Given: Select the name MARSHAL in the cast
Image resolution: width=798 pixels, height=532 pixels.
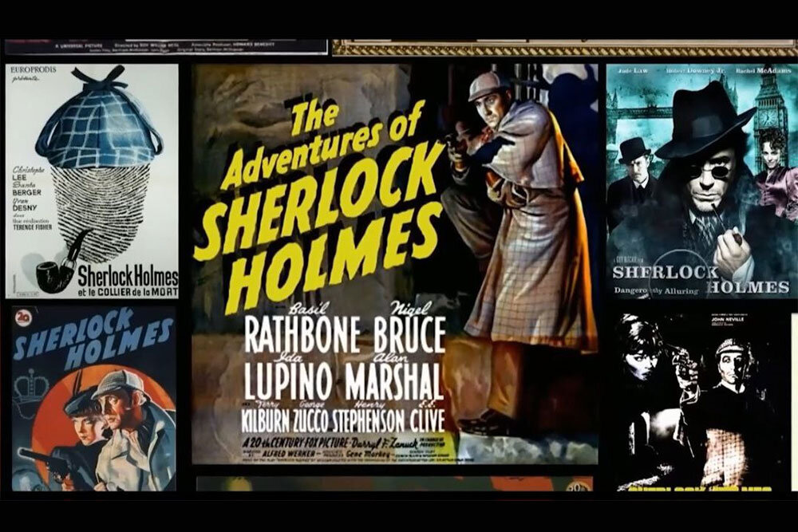Looking at the screenshot, I should click(393, 382).
